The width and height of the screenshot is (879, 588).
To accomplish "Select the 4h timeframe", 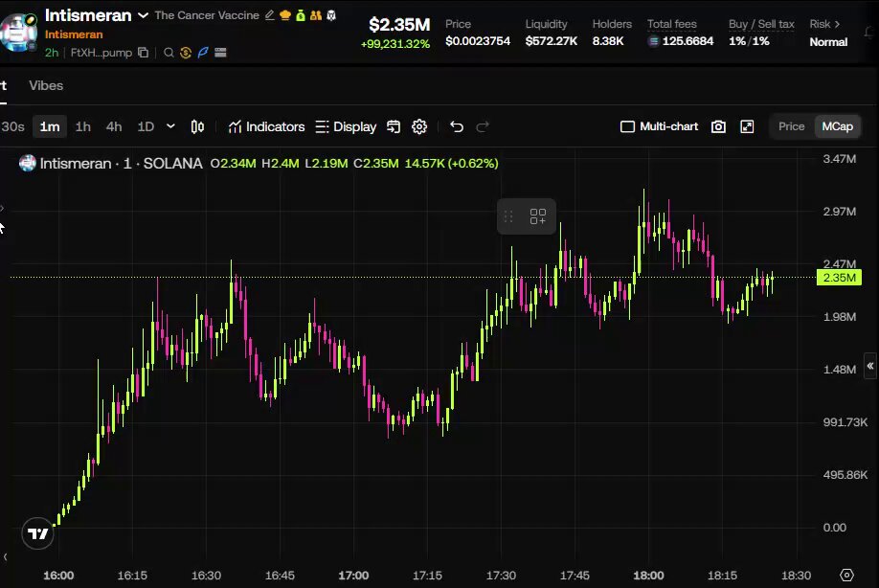I will click(114, 126).
